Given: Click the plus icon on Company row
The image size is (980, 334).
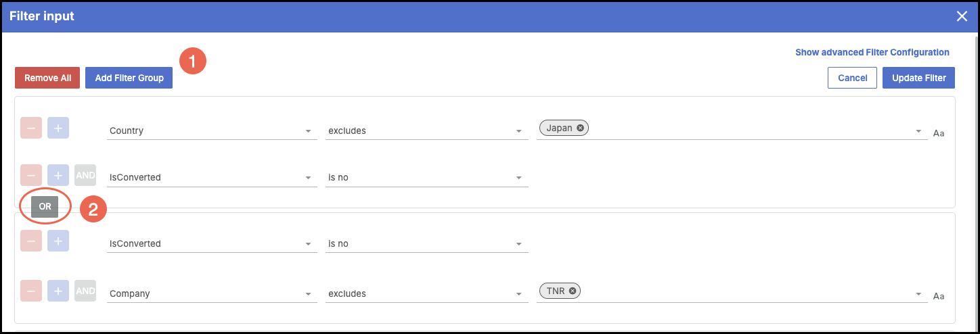Looking at the screenshot, I should 58,291.
